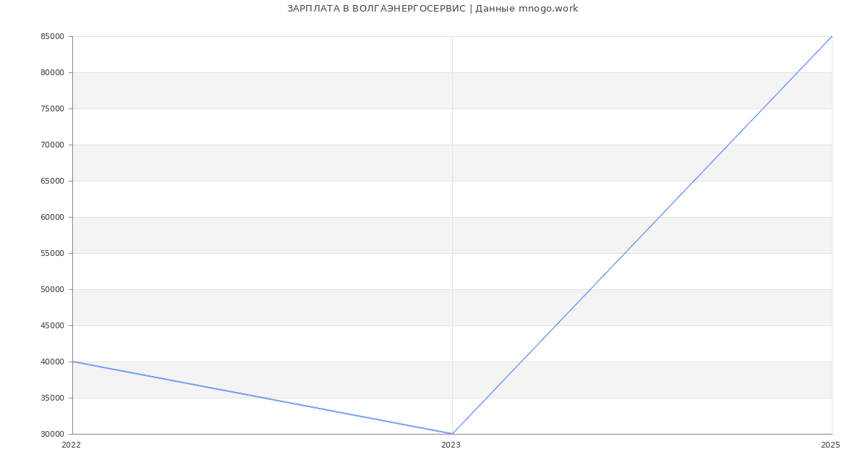Viewport: 868px width, 470px height.
Task: Click the 2022 x-axis label
Action: point(72,445)
